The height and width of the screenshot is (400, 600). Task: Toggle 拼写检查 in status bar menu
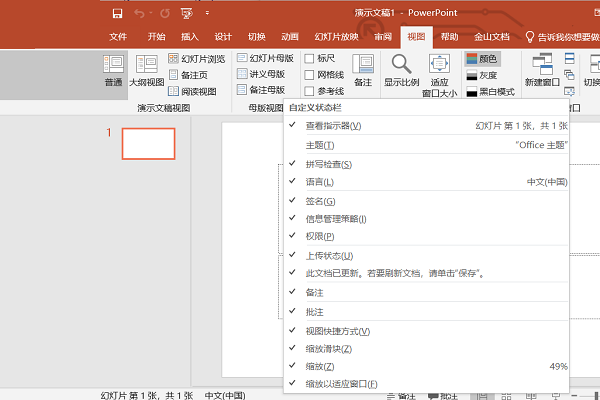click(328, 164)
